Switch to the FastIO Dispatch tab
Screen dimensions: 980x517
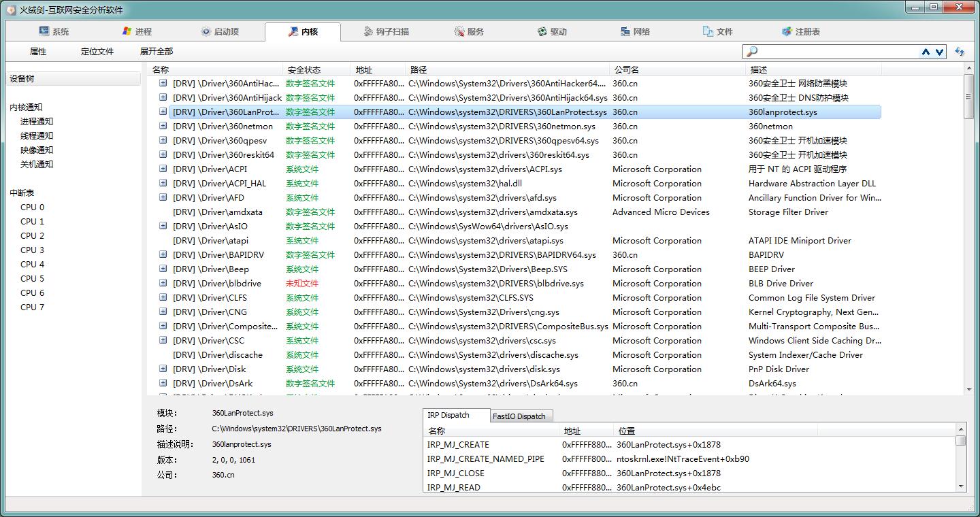(x=519, y=416)
